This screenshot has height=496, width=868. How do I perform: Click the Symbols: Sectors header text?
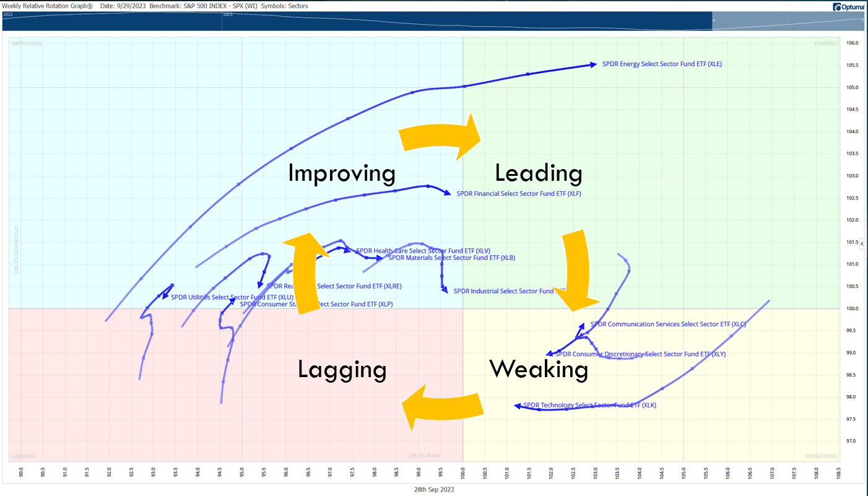[284, 6]
